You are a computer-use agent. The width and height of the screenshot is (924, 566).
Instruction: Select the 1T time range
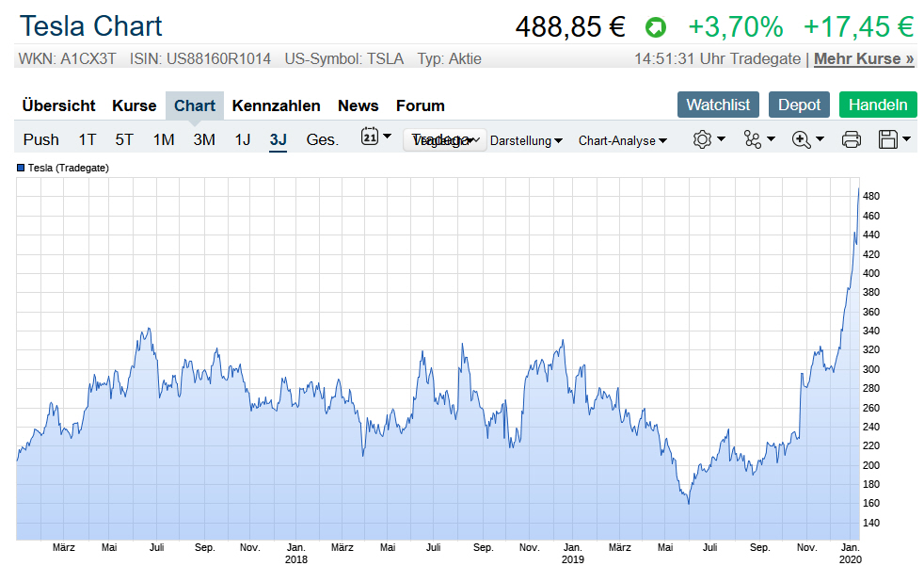coord(88,139)
